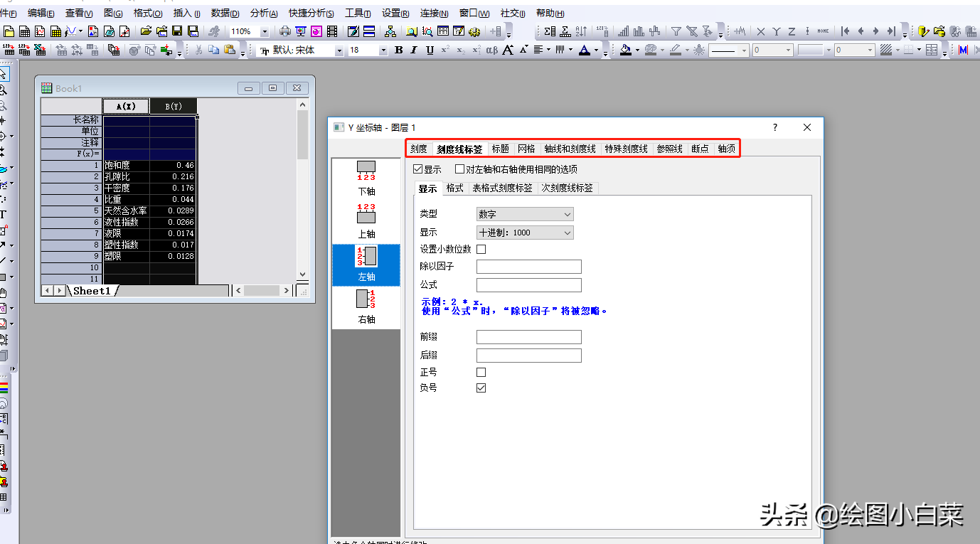Image resolution: width=980 pixels, height=544 pixels.
Task: Click the Set as Y column icon
Action: (x=777, y=31)
